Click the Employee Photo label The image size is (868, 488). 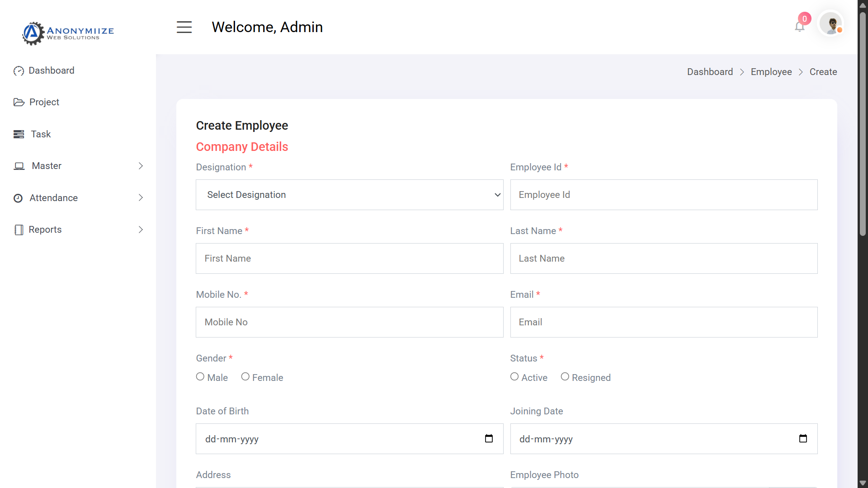pos(544,475)
